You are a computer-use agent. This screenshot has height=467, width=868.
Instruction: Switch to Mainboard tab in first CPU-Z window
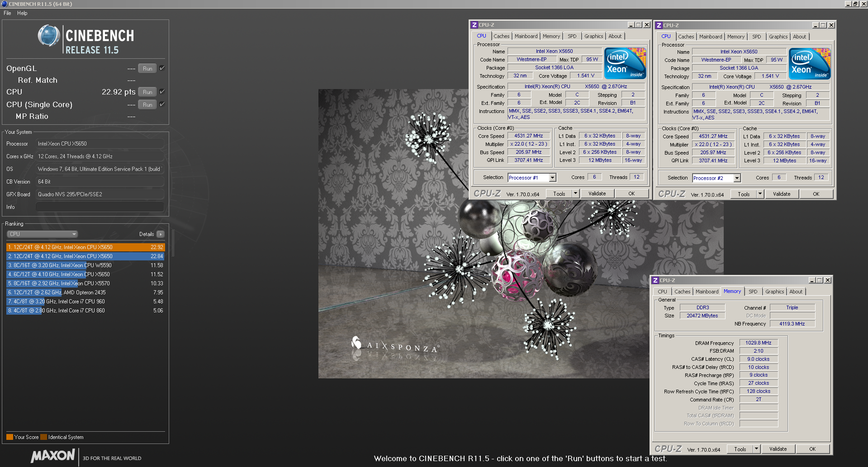(526, 36)
